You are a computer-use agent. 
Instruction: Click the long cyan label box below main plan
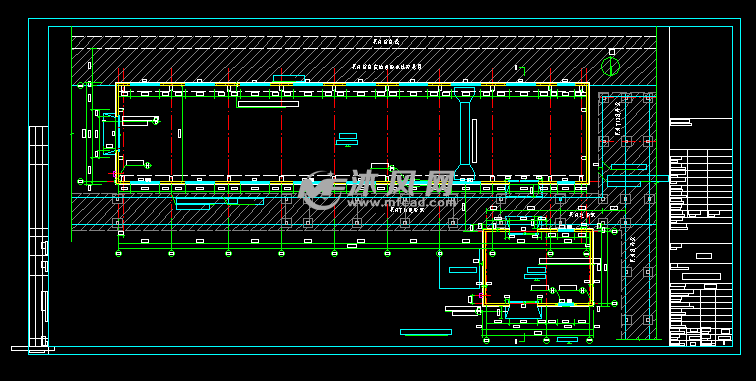click(426, 332)
